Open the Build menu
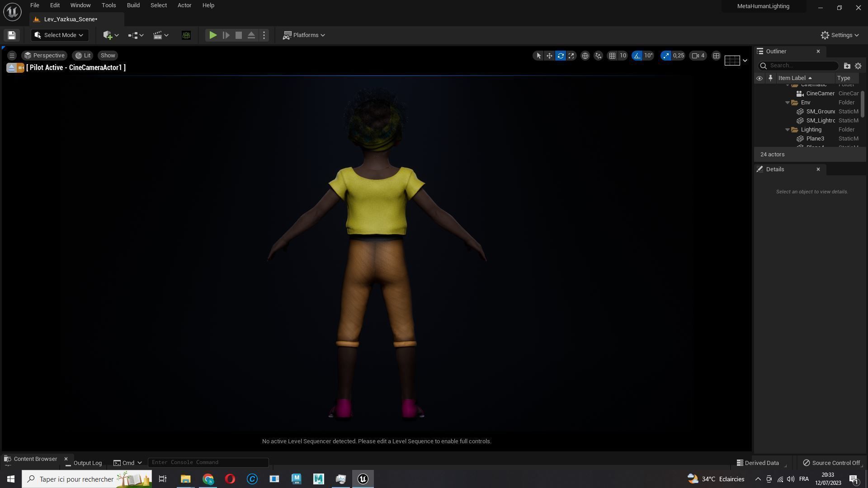 133,5
